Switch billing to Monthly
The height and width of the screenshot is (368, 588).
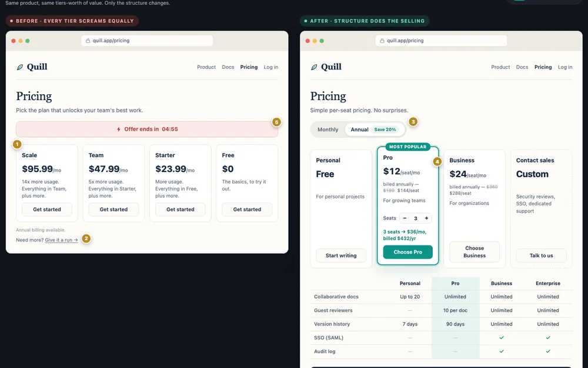pos(328,130)
